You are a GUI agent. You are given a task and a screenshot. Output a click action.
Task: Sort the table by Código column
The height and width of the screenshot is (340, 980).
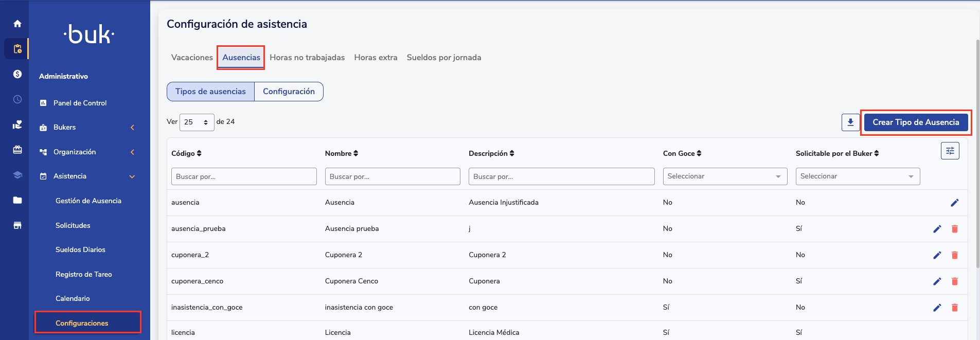(186, 153)
